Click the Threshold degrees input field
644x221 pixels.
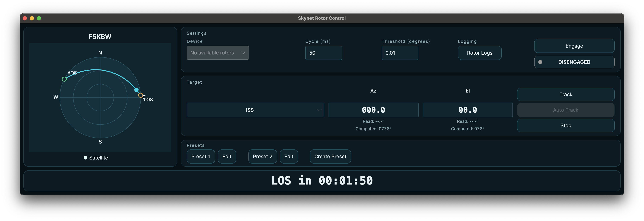(x=400, y=53)
